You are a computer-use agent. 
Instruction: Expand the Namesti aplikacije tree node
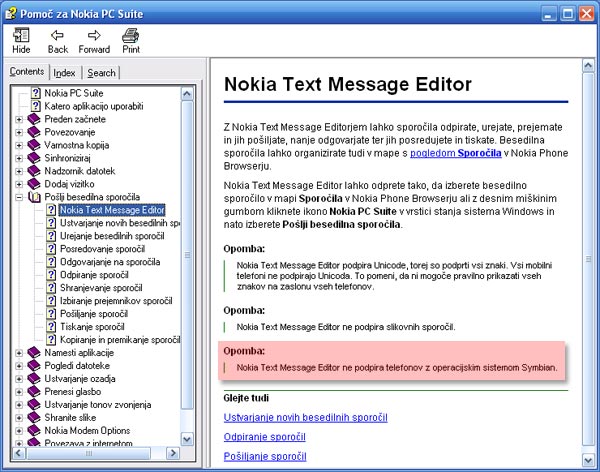pos(19,353)
